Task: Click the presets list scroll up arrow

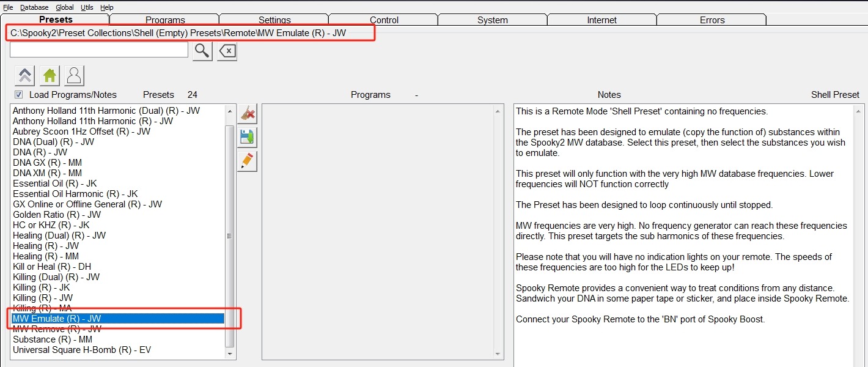Action: point(230,111)
